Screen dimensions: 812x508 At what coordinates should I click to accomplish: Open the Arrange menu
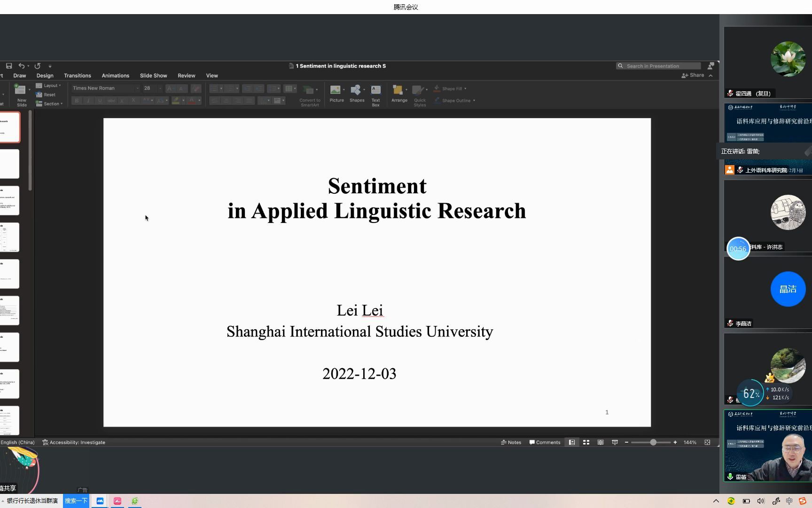[399, 94]
